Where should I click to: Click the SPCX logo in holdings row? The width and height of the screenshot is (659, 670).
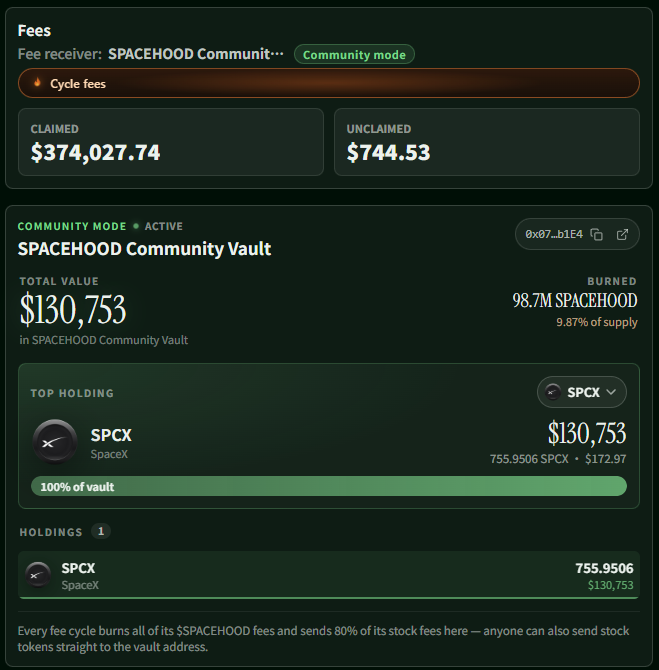tap(38, 575)
